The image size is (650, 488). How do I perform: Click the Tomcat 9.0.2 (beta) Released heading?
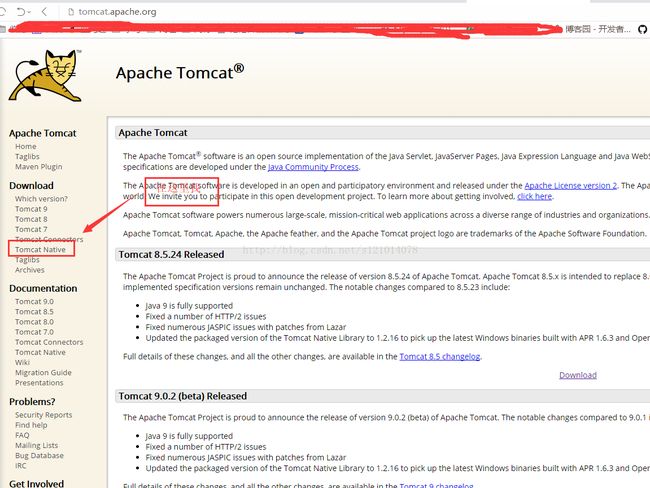(x=182, y=396)
